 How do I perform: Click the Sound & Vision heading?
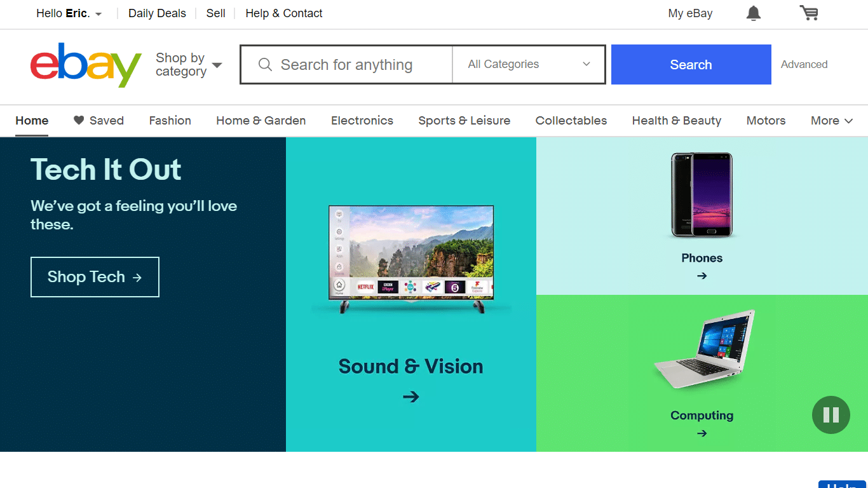point(410,367)
